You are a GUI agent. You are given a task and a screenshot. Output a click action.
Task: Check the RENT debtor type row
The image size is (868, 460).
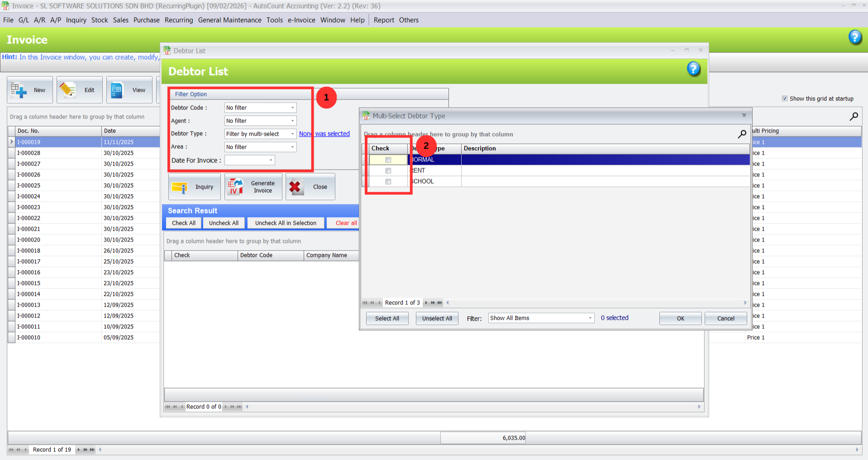(388, 171)
